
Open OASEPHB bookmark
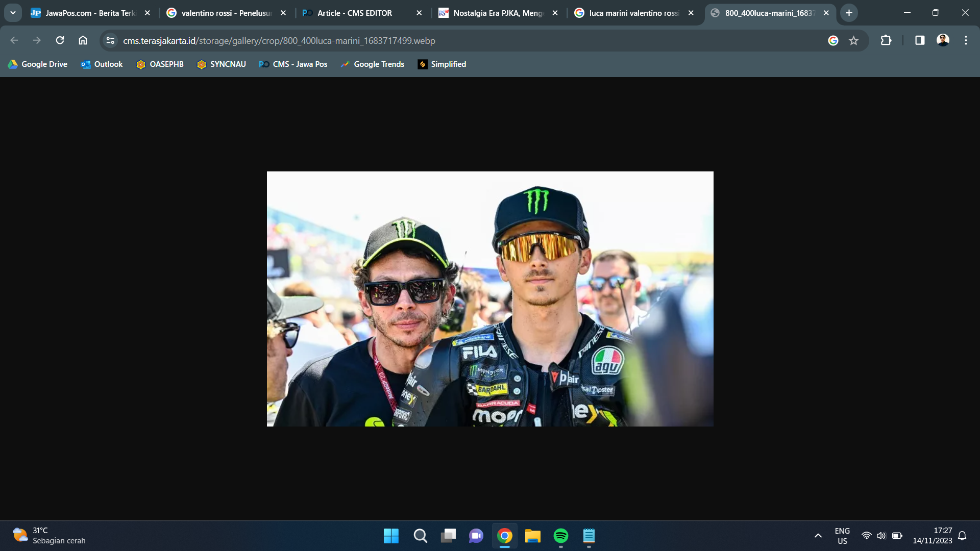point(160,64)
